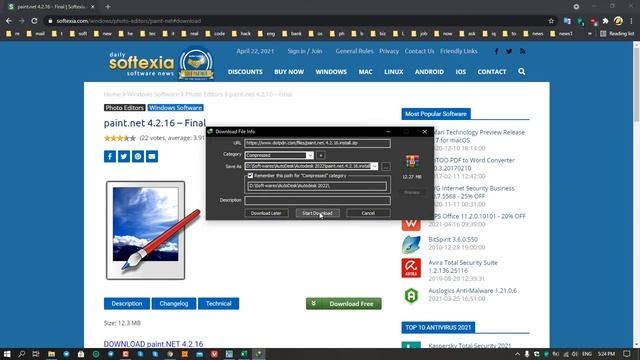Click into the Description field
This screenshot has height=360, width=640.
317,200
